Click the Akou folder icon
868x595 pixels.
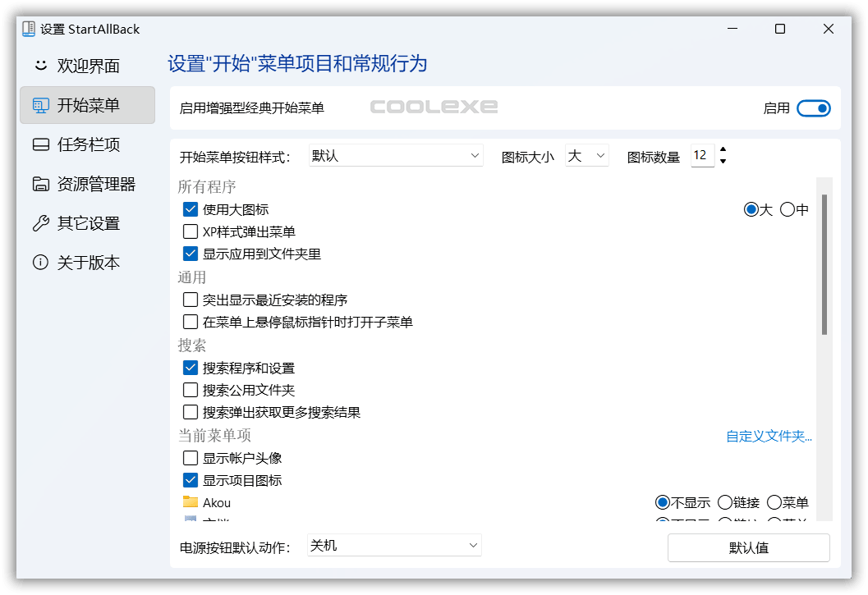click(x=191, y=502)
